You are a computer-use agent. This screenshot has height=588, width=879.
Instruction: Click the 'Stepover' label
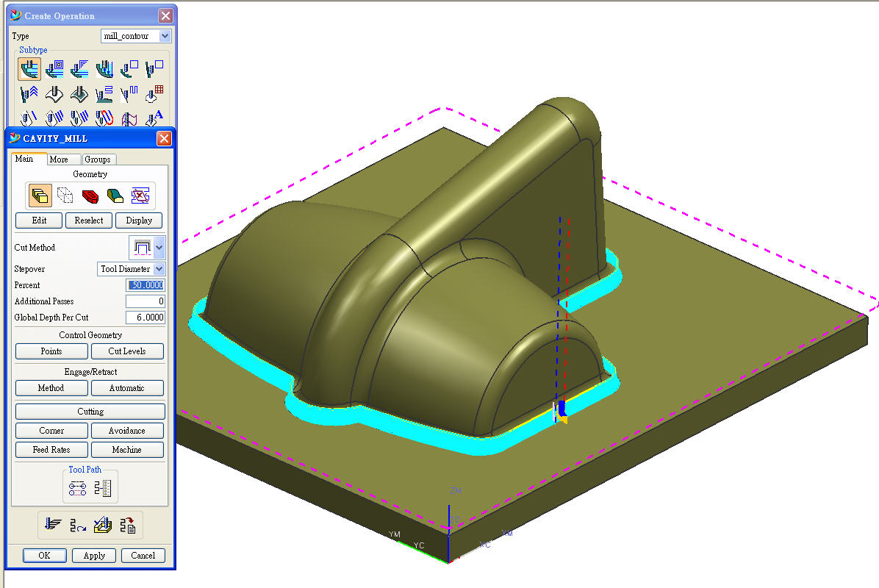(x=29, y=269)
